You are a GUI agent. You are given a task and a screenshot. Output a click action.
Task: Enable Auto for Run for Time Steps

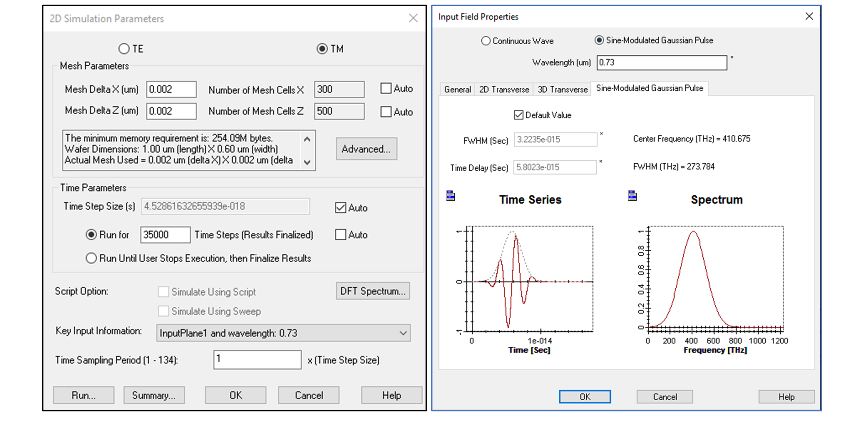point(341,235)
